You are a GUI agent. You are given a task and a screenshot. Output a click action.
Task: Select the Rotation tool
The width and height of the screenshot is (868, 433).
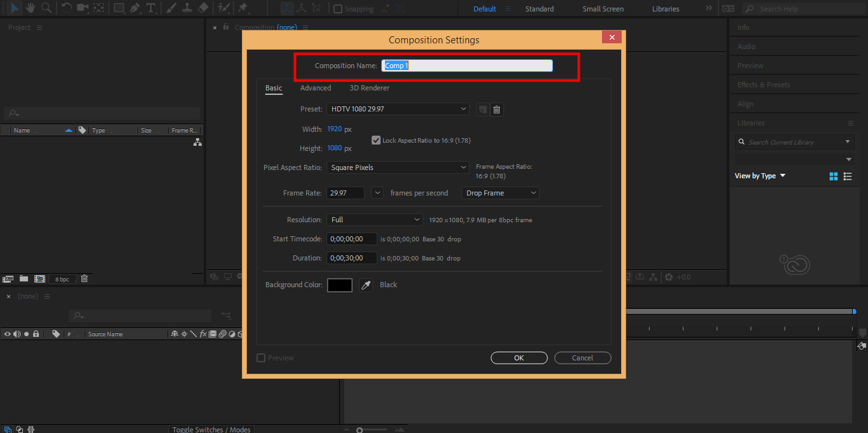(67, 8)
